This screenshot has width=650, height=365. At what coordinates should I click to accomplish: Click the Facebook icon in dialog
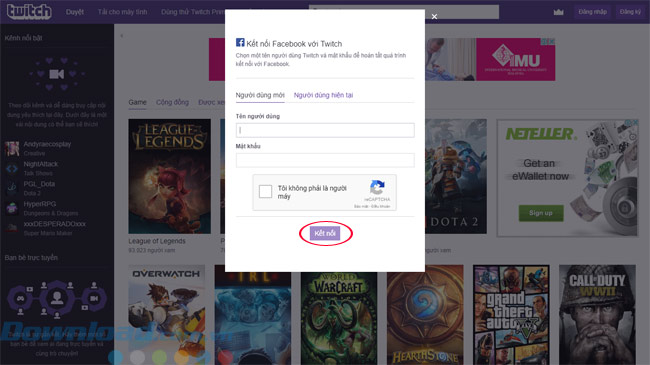point(240,42)
